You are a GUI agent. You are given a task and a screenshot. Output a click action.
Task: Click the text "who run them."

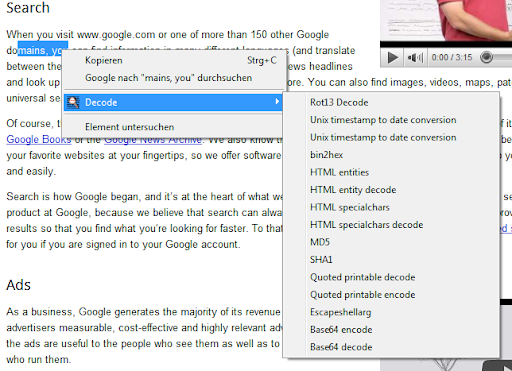(39, 359)
